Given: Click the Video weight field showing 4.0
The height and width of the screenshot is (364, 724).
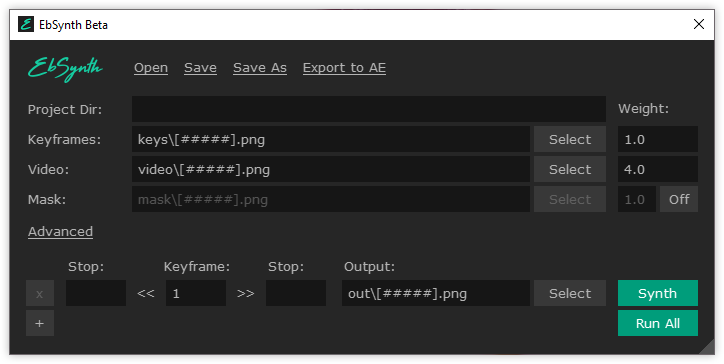Looking at the screenshot, I should coord(658,170).
